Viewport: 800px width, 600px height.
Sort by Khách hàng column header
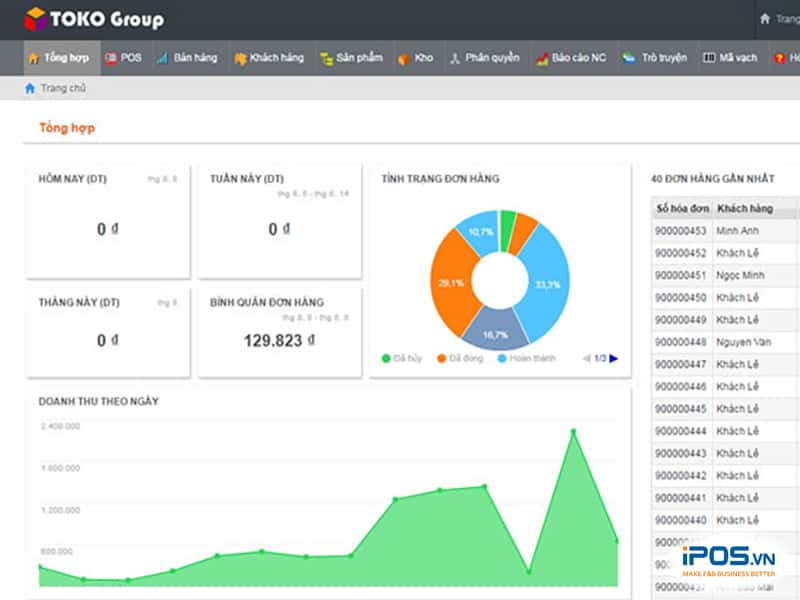[746, 209]
